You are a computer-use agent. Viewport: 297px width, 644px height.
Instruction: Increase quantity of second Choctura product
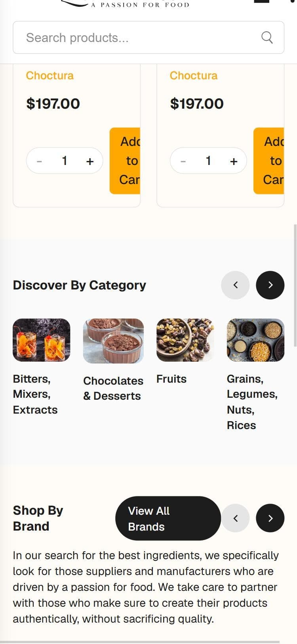[234, 161]
